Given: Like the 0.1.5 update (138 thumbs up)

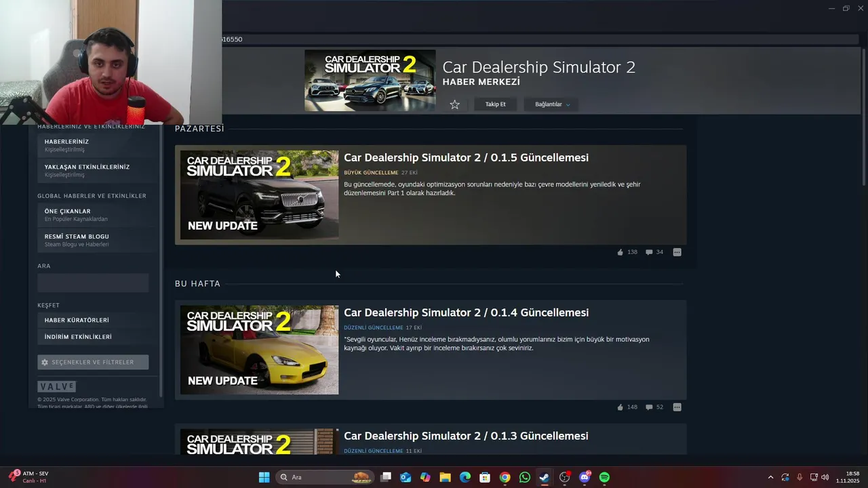Looking at the screenshot, I should [x=627, y=252].
